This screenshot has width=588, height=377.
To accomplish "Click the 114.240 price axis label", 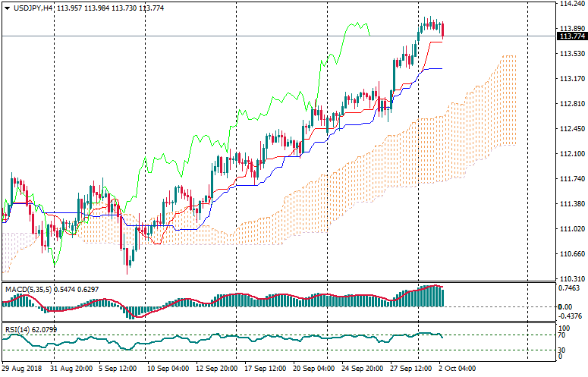I will point(571,4).
